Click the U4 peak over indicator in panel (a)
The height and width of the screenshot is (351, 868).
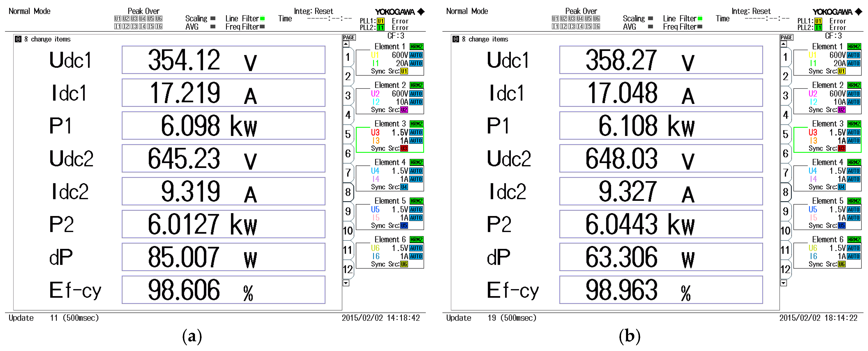click(x=142, y=19)
